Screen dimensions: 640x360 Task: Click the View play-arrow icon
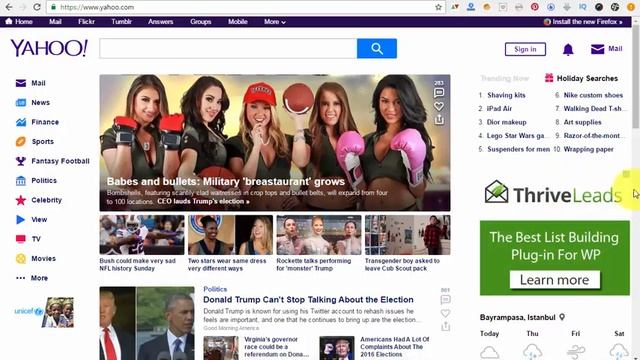click(x=20, y=220)
